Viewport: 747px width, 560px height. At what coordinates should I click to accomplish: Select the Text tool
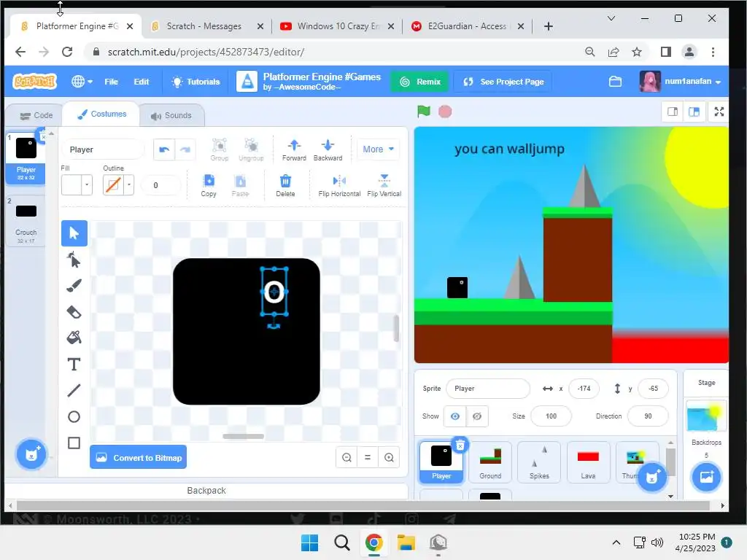pyautogui.click(x=74, y=365)
